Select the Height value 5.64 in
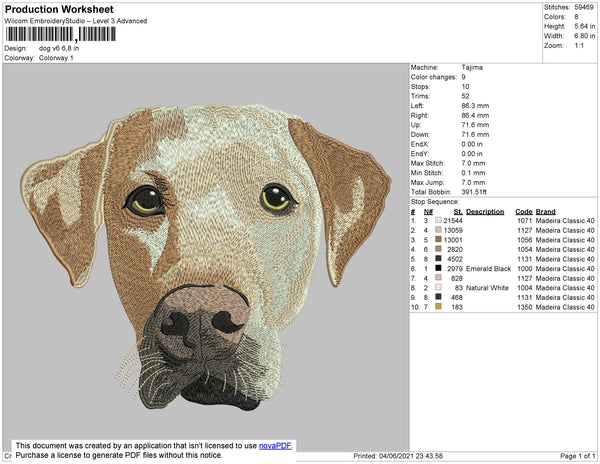 pos(584,26)
